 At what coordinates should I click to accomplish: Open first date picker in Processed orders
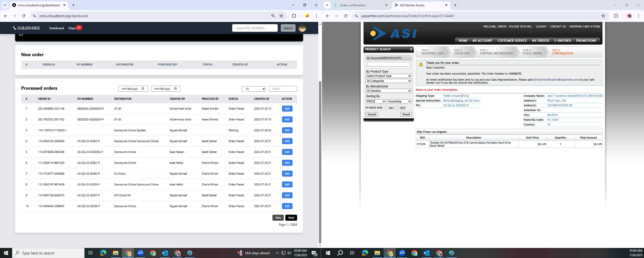coord(133,89)
